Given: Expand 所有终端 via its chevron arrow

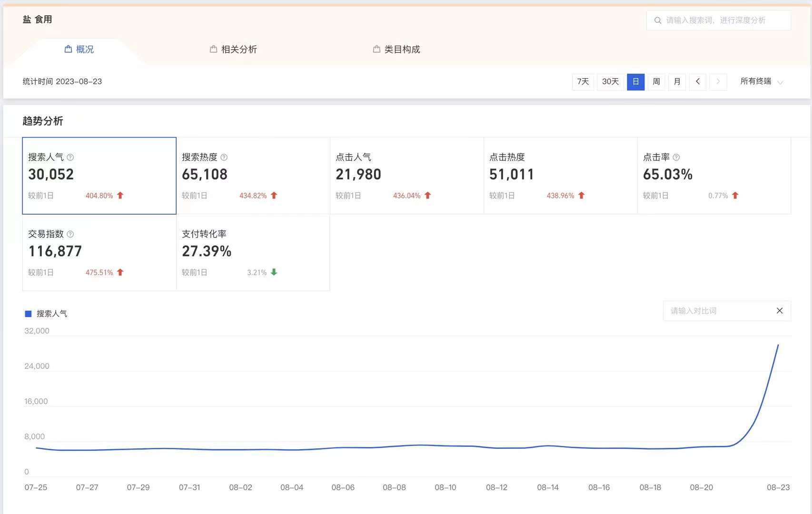Looking at the screenshot, I should pos(780,82).
